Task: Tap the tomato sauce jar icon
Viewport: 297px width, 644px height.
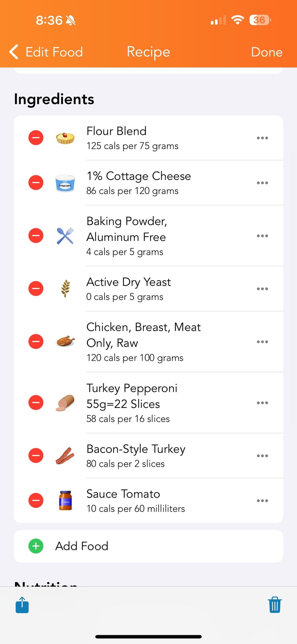Action: click(x=65, y=501)
